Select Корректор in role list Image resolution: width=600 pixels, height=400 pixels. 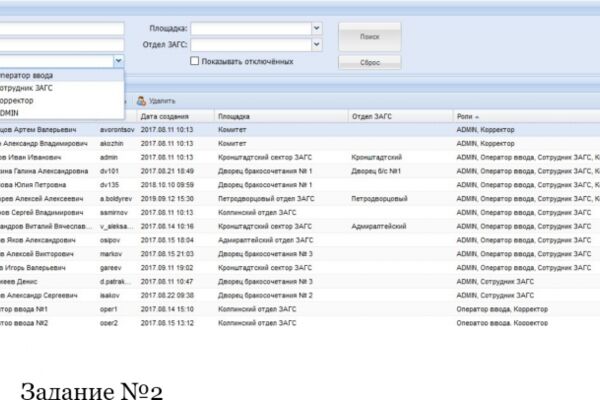[62, 101]
